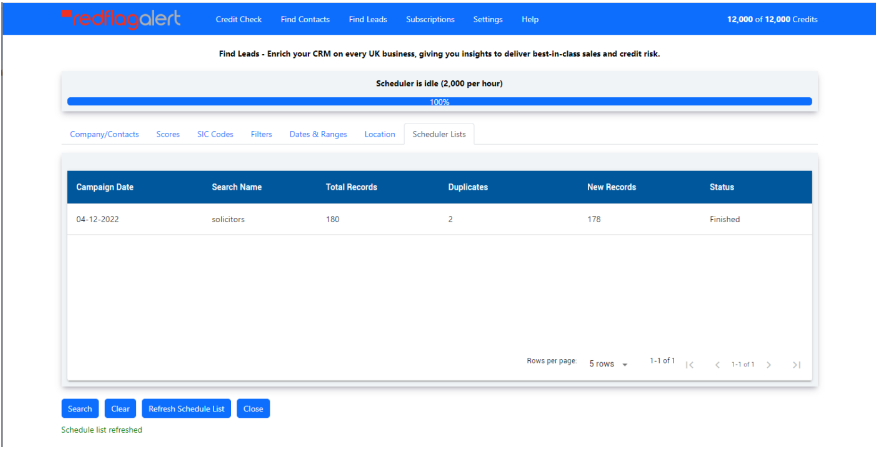Go to previous page arrow
Image resolution: width=876 pixels, height=452 pixels.
717,365
